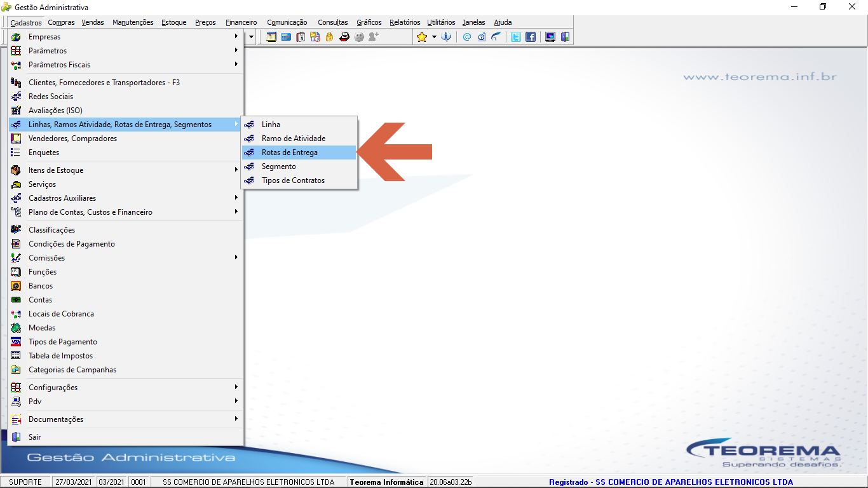Click the help document question icon

(482, 37)
